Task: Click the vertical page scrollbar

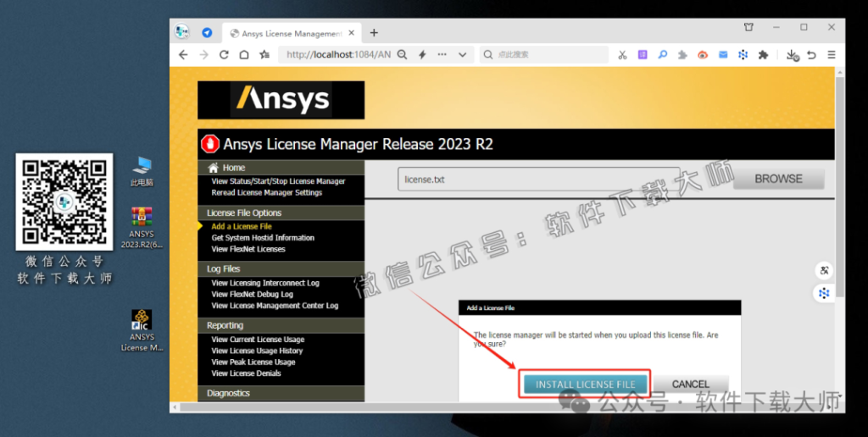Action: [x=840, y=185]
